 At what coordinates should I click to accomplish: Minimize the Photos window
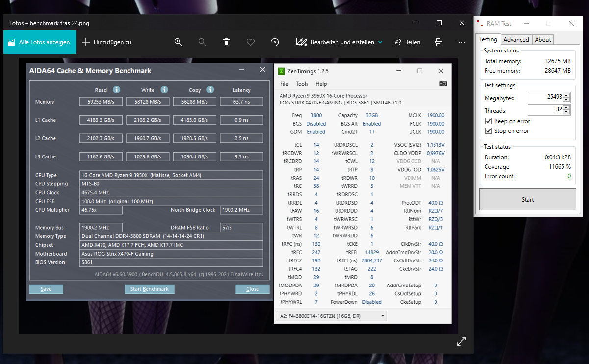coord(416,23)
